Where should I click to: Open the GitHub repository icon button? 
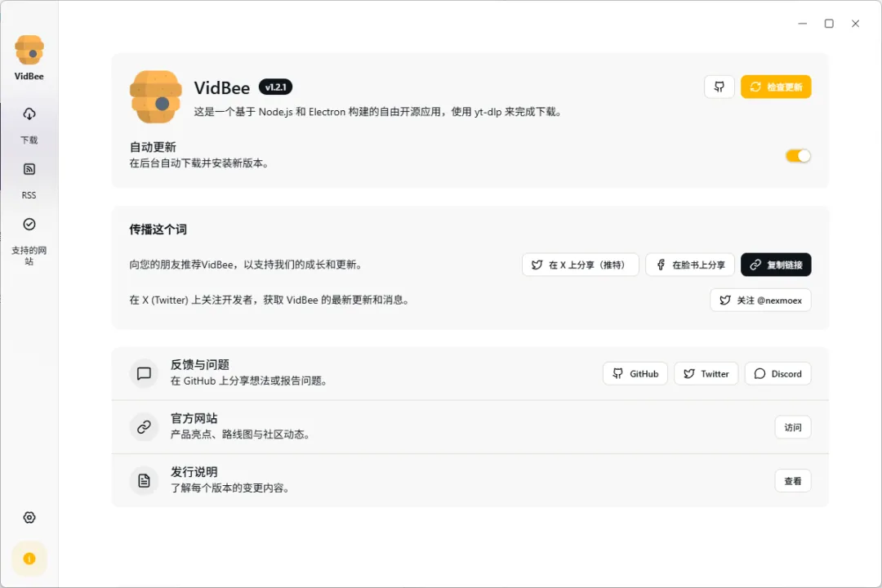tap(719, 87)
